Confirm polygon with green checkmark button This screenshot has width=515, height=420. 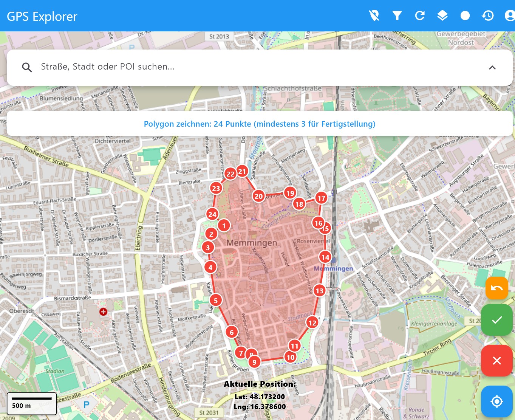[x=496, y=320]
